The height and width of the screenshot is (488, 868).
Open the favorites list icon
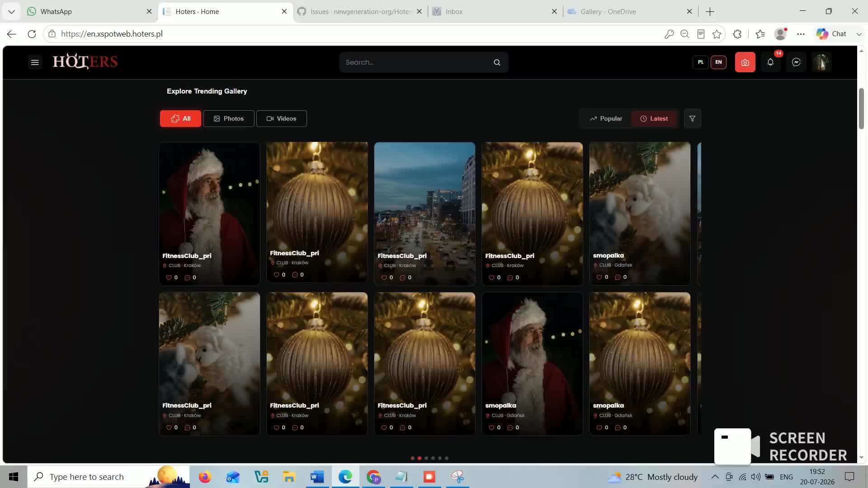click(x=760, y=34)
